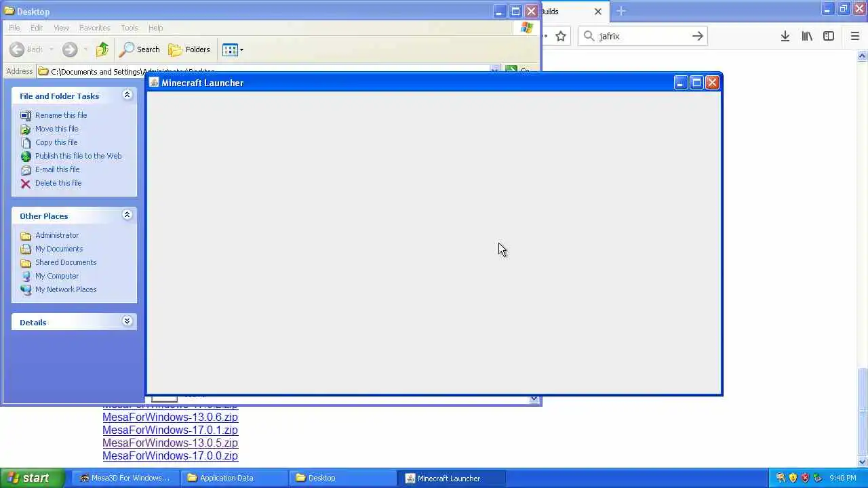Screen dimensions: 868x488
Task: Minimize the Minecraft Launcher window
Action: (x=681, y=83)
